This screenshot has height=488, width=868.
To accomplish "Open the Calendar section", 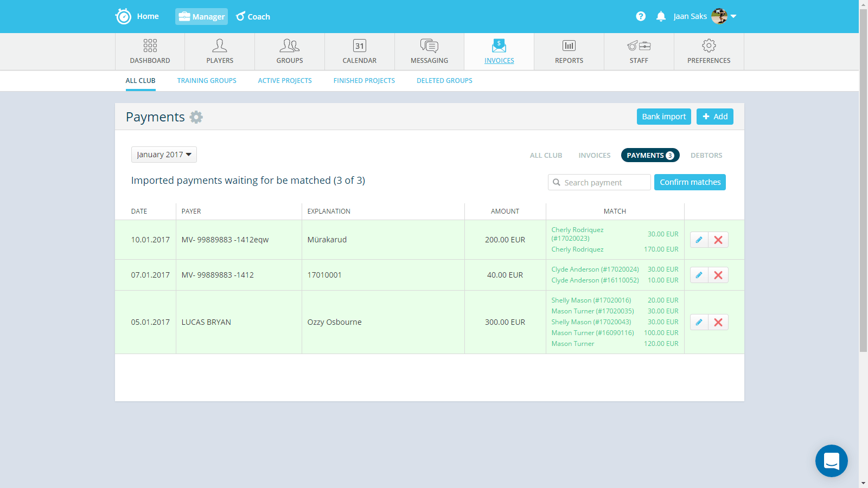I will pyautogui.click(x=359, y=52).
